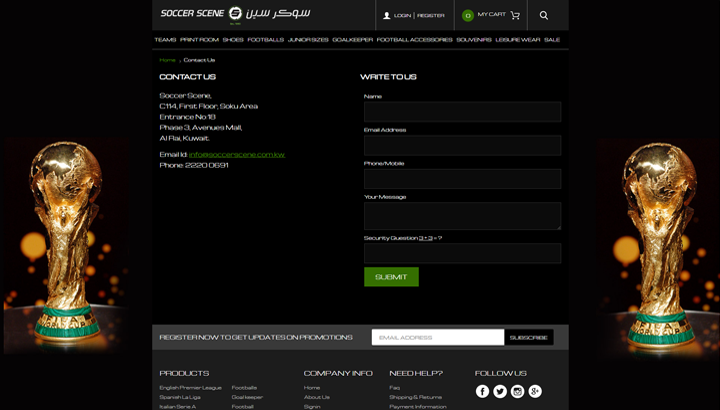Open Goal keeper footer link

click(x=247, y=397)
